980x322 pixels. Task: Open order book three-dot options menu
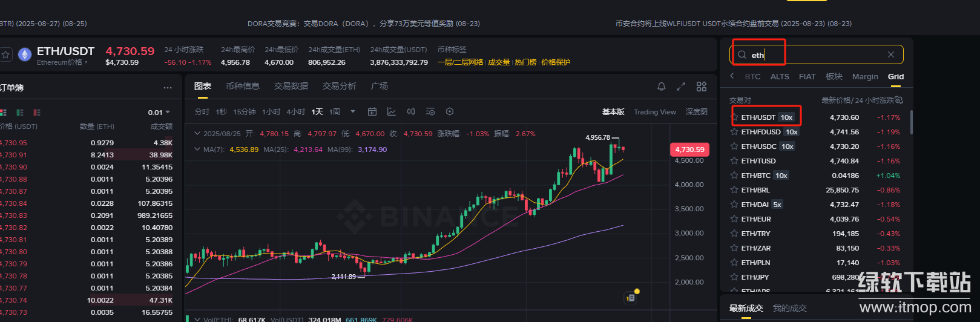tap(168, 88)
